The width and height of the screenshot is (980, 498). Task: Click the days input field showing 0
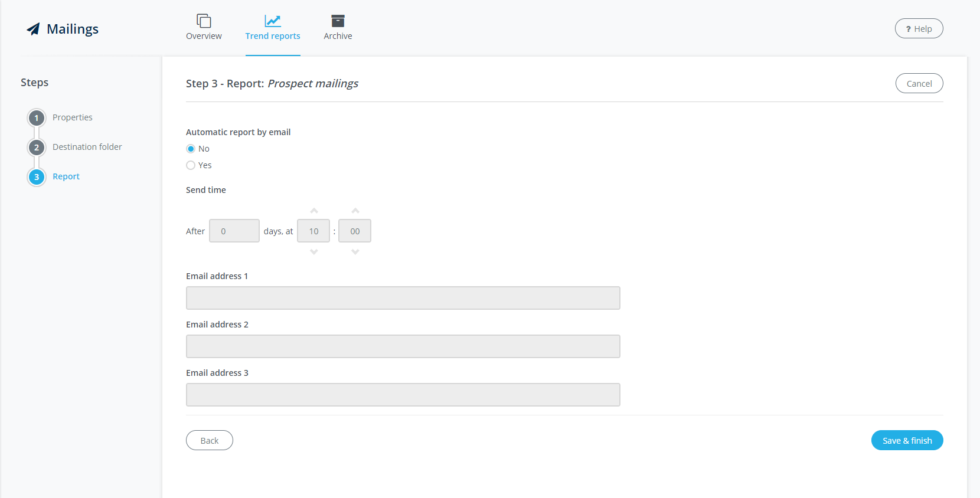coord(234,231)
